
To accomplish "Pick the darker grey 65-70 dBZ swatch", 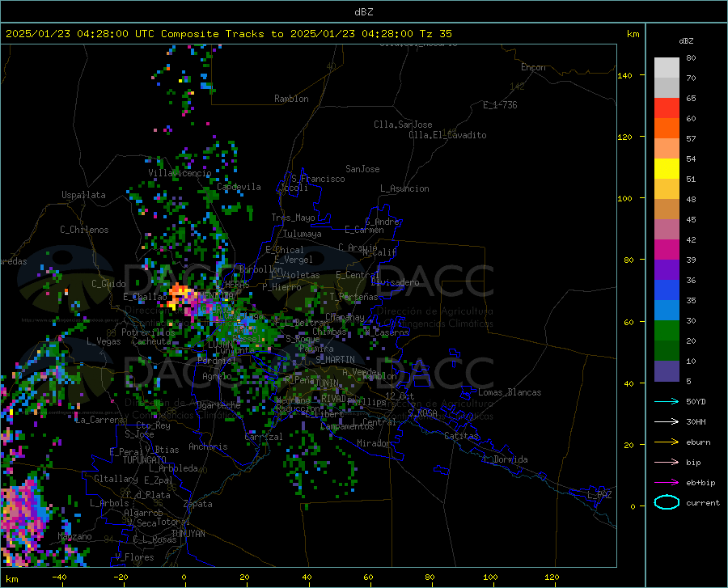I will click(667, 87).
